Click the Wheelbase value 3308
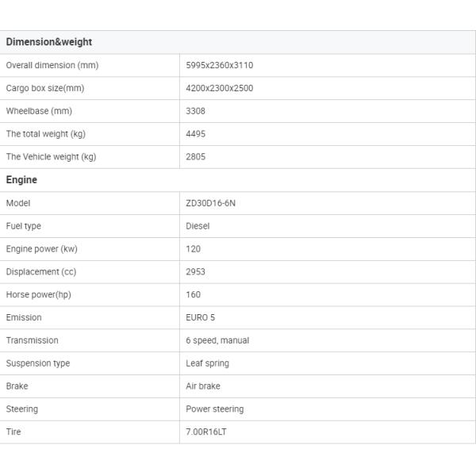Screen dimensions: 476x476 point(196,111)
